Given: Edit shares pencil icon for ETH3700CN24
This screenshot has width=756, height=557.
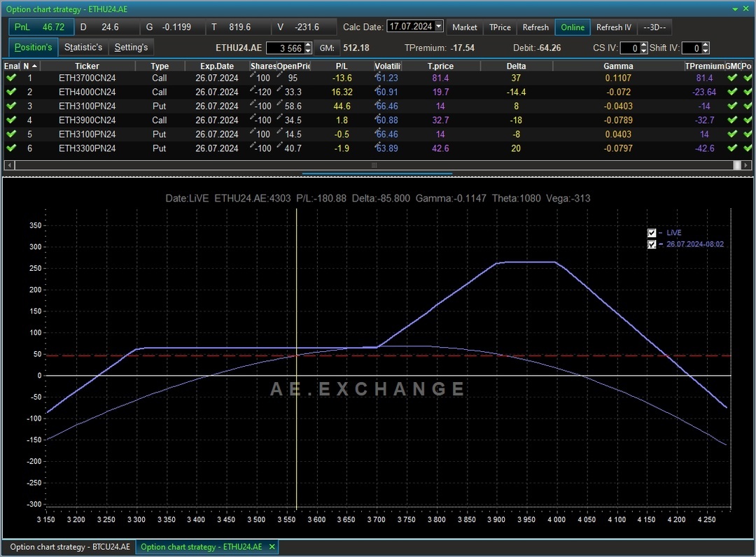Looking at the screenshot, I should coord(253,75).
